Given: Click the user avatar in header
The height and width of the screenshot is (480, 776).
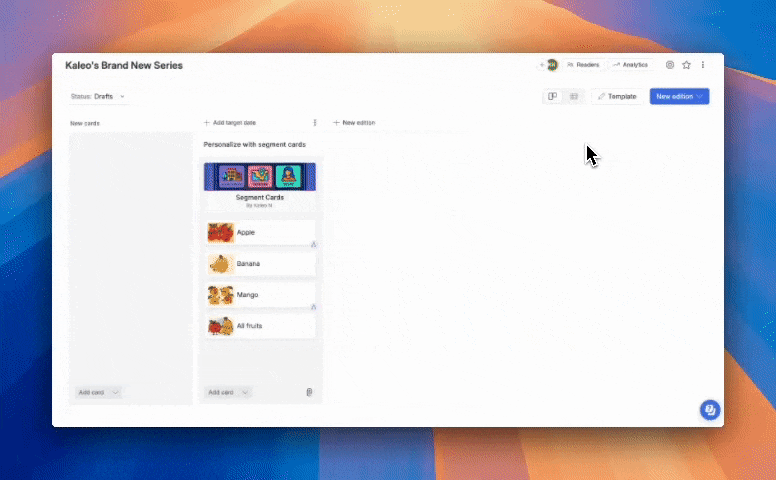Looking at the screenshot, I should click(551, 65).
